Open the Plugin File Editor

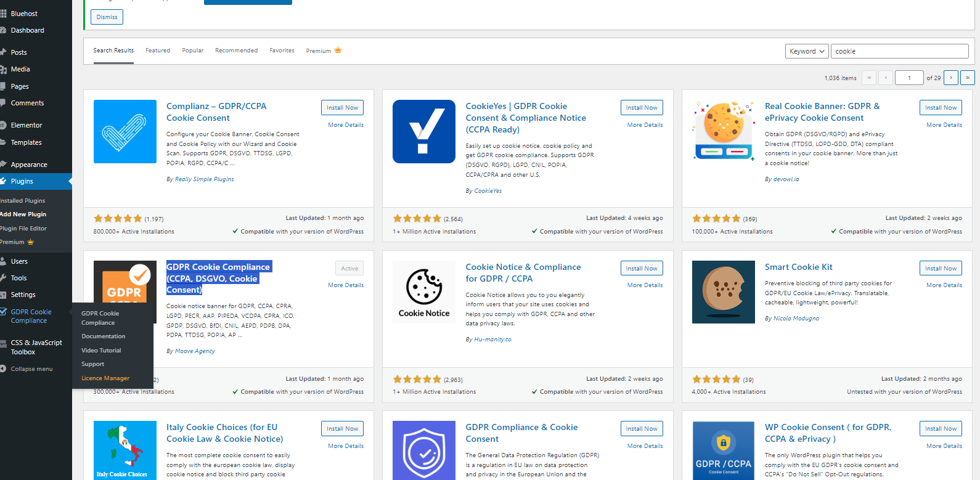pyautogui.click(x=23, y=229)
